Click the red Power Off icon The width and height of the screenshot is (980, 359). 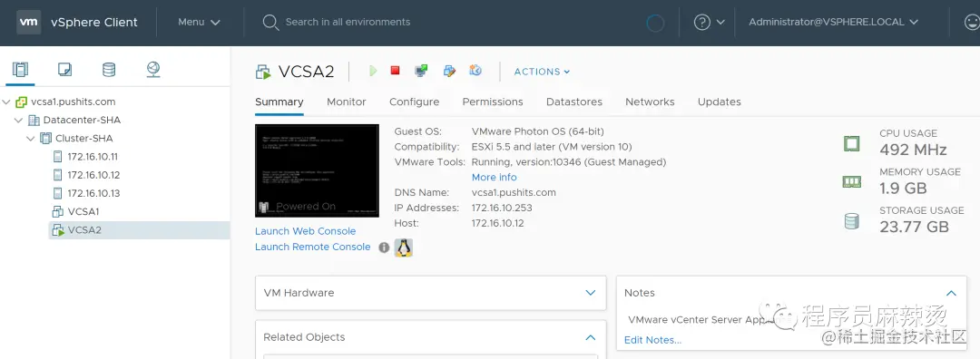pos(395,71)
